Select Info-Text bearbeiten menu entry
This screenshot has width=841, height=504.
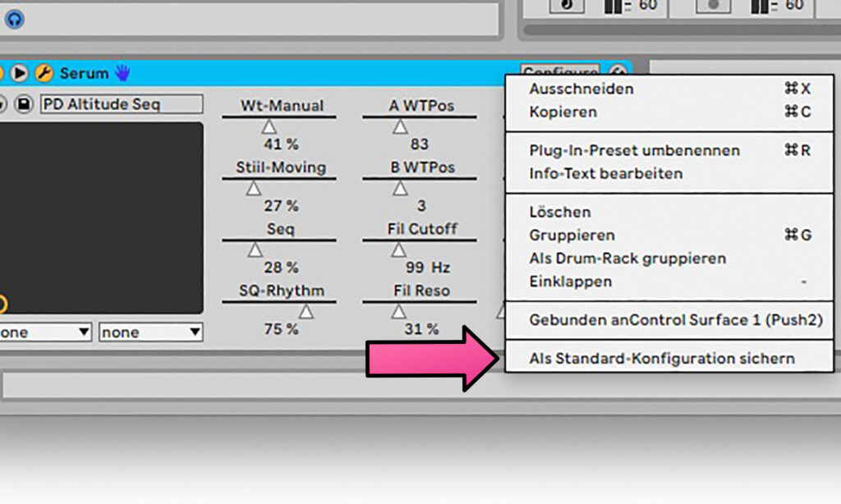tap(669, 174)
